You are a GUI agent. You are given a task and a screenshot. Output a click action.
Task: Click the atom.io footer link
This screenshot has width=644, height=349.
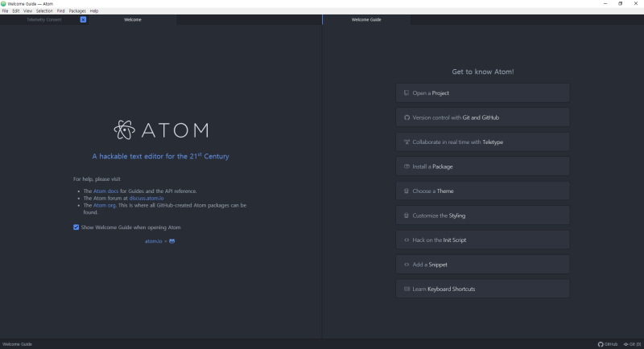click(153, 241)
